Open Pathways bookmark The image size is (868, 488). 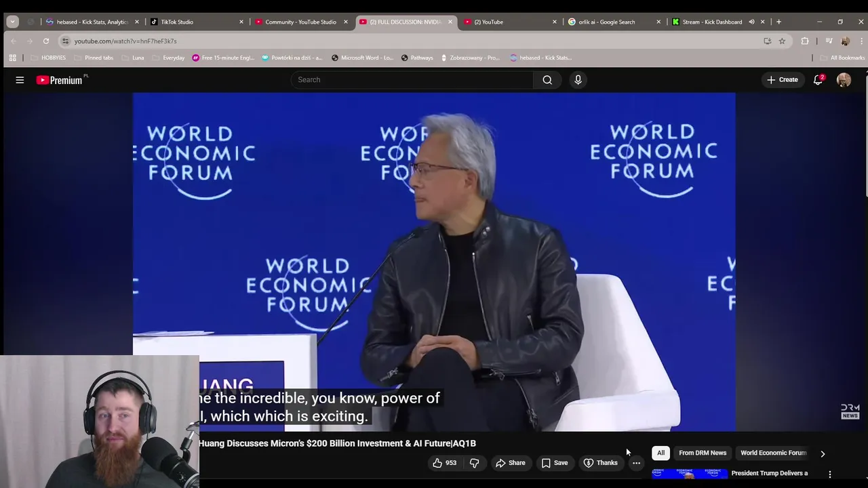tap(417, 58)
